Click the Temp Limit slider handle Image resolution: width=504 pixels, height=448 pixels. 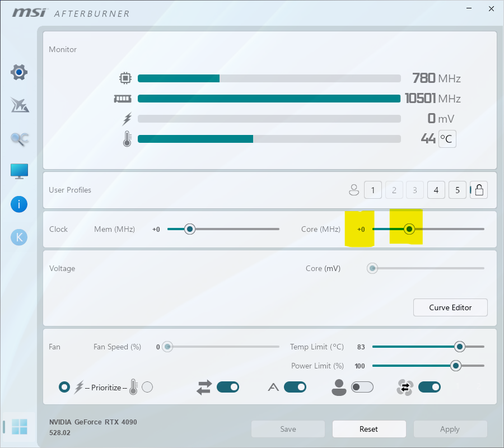coord(460,347)
